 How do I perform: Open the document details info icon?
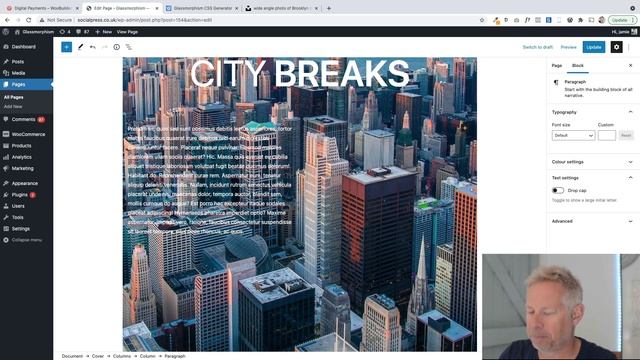[x=117, y=47]
